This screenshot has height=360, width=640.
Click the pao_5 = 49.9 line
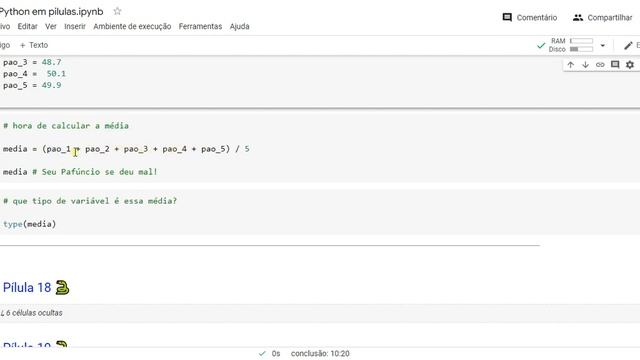point(32,85)
